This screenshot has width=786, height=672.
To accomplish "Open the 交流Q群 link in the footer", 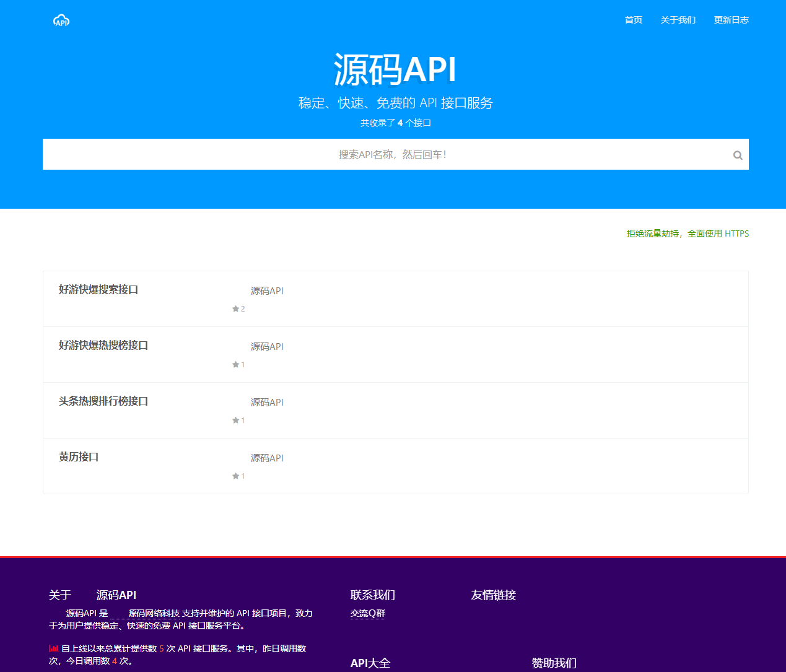I will pyautogui.click(x=368, y=613).
